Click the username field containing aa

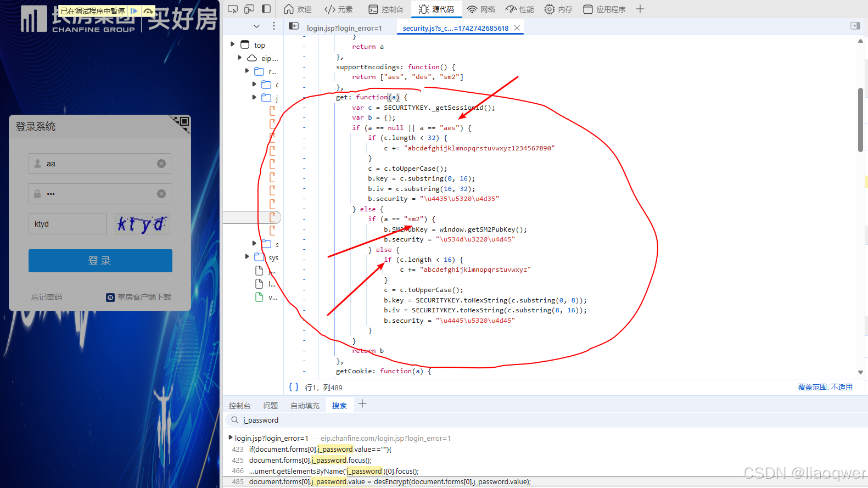(x=100, y=164)
